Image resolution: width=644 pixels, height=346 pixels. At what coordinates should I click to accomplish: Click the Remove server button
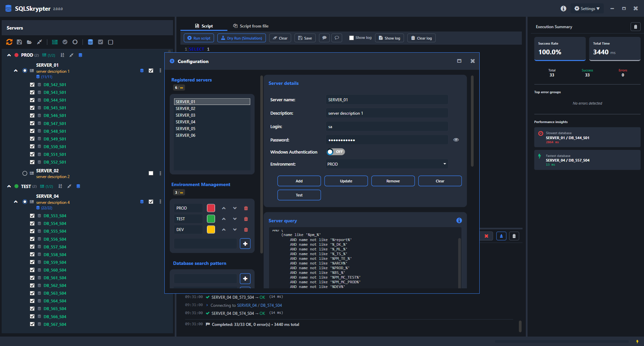point(393,181)
